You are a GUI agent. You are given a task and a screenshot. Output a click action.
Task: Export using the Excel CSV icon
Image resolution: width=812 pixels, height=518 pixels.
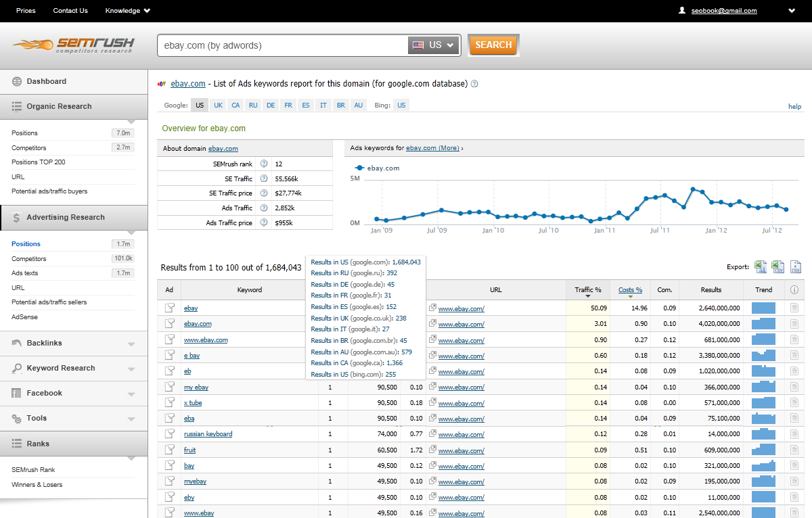778,267
